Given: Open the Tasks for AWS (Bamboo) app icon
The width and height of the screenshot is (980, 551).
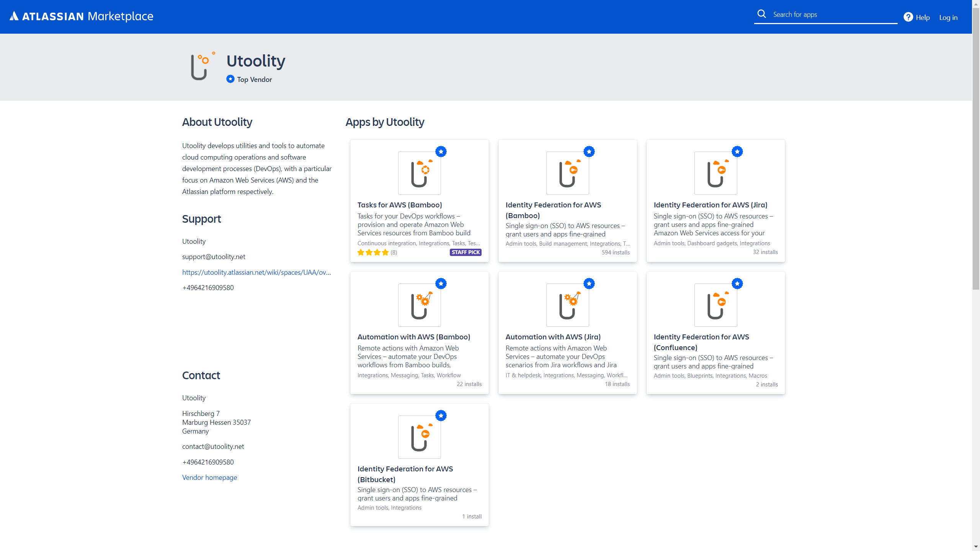Looking at the screenshot, I should pyautogui.click(x=419, y=173).
